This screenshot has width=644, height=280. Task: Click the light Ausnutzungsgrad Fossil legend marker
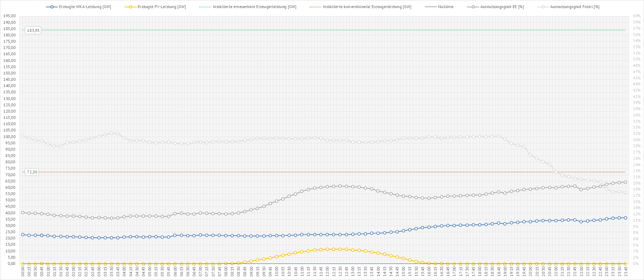tap(543, 7)
